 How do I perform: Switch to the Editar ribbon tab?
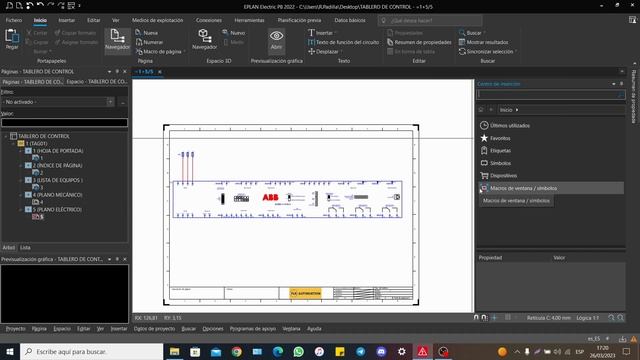tap(93, 20)
